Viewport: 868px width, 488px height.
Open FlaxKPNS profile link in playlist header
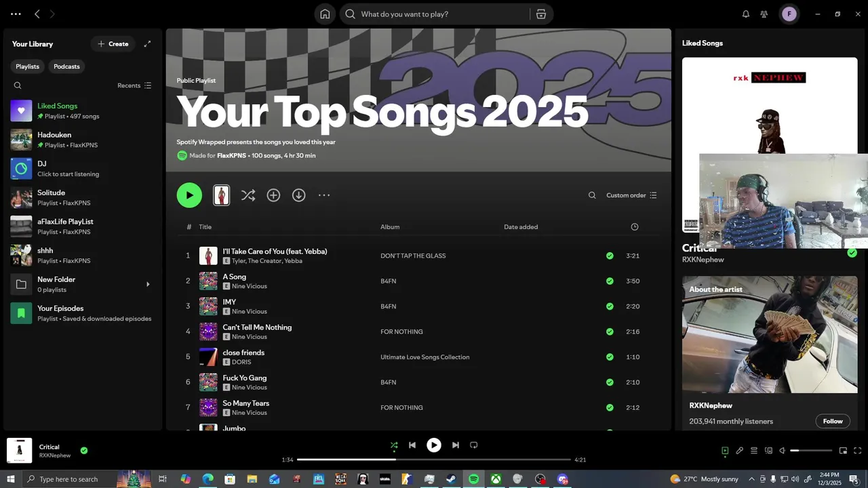[232, 156]
